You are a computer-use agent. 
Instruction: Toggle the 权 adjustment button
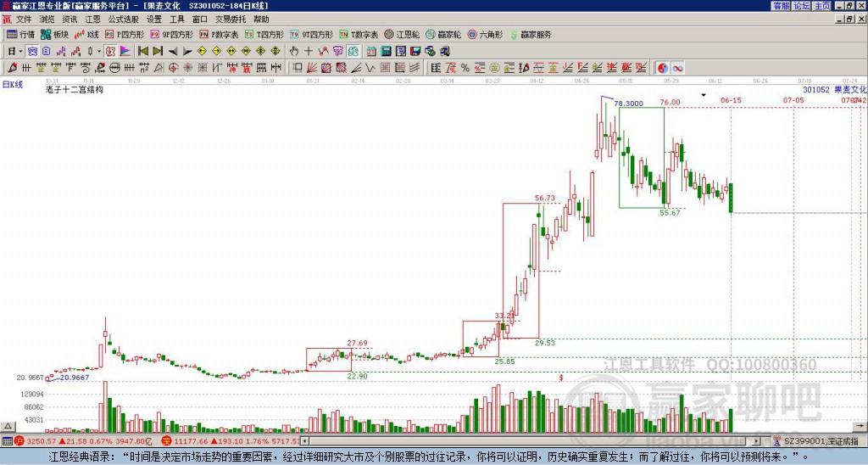click(110, 52)
